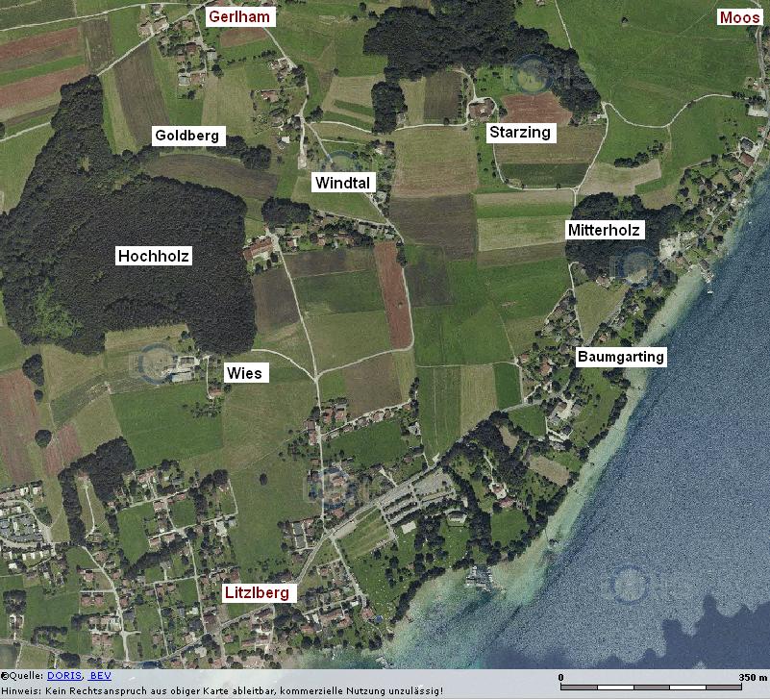
Task: Select the Moos place label
Action: [x=740, y=16]
